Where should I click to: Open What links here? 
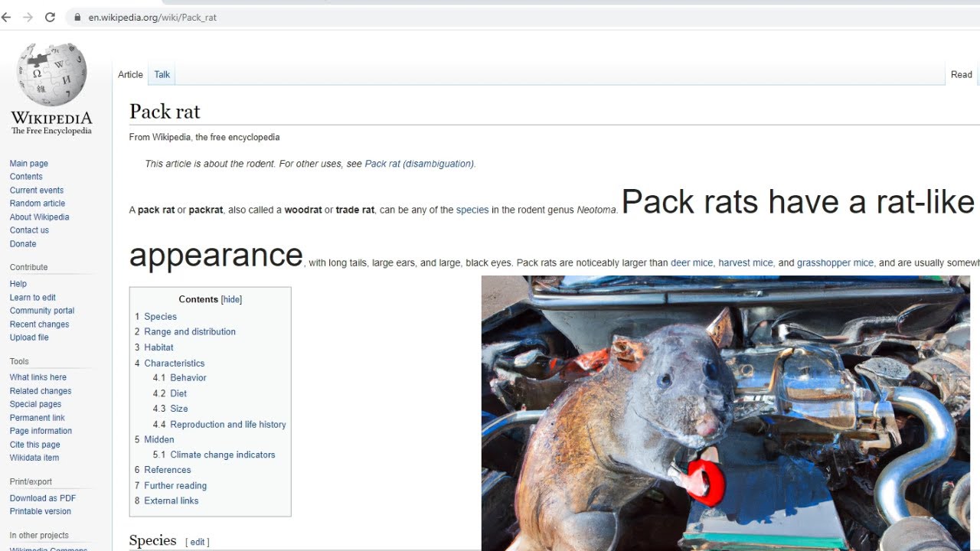38,377
